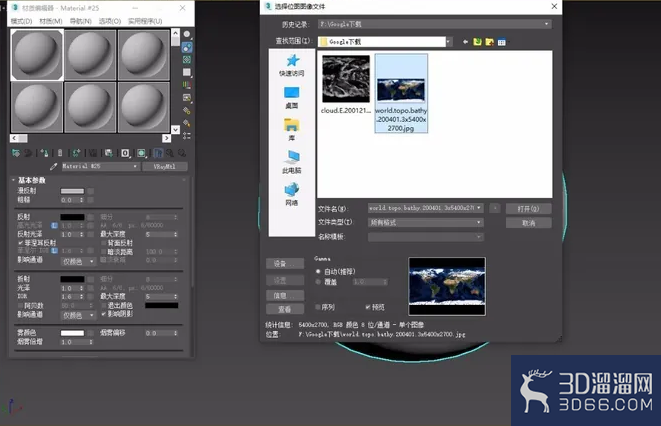661x426 pixels.
Task: Click the 雾颜色 white fog color swatch
Action: click(x=73, y=333)
